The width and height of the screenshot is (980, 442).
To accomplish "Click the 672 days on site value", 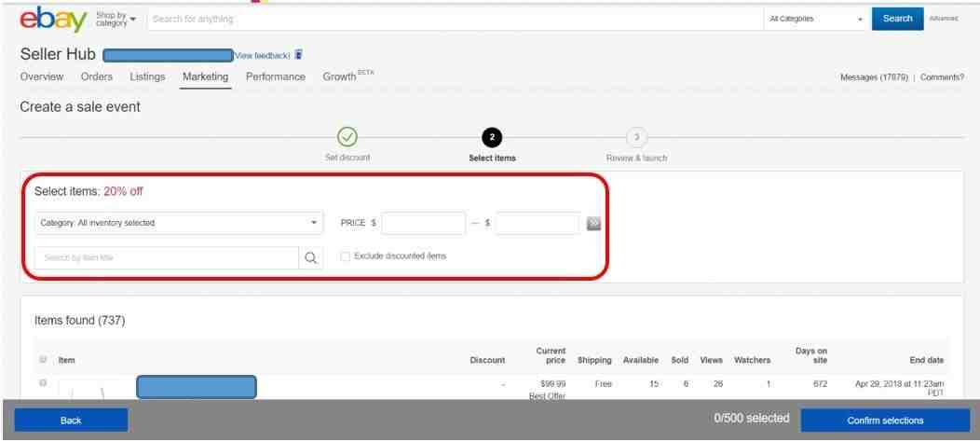I will coord(820,384).
